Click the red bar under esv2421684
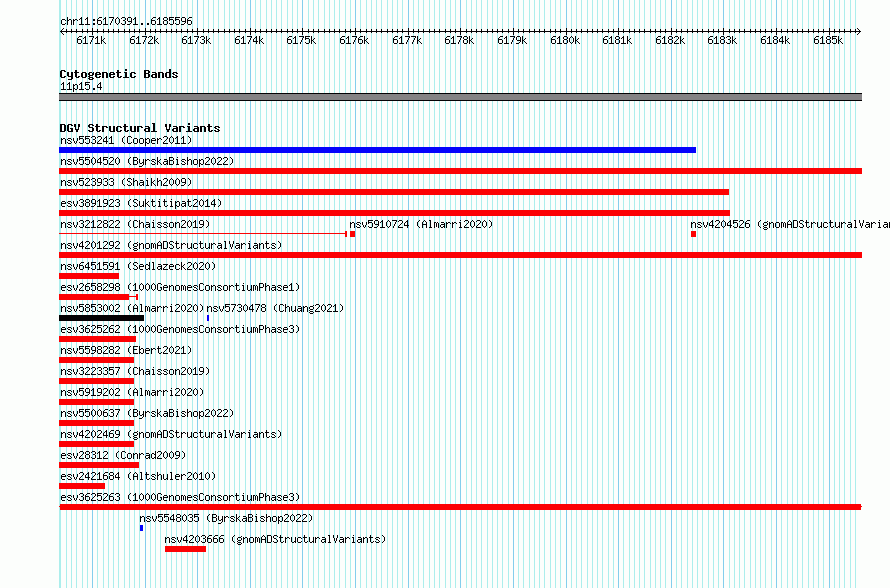Viewport: 890px width, 588px height. point(82,486)
